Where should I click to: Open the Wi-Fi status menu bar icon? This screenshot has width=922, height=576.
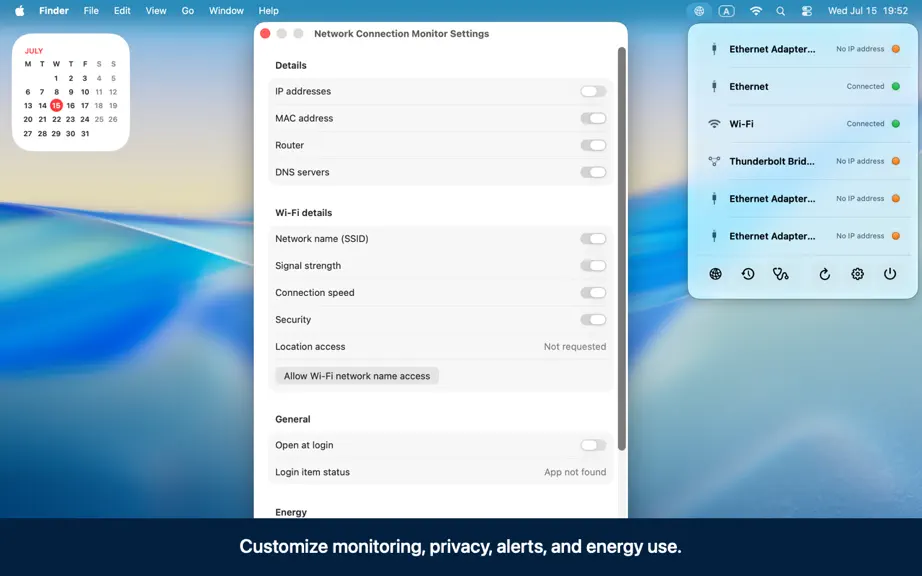click(x=756, y=11)
